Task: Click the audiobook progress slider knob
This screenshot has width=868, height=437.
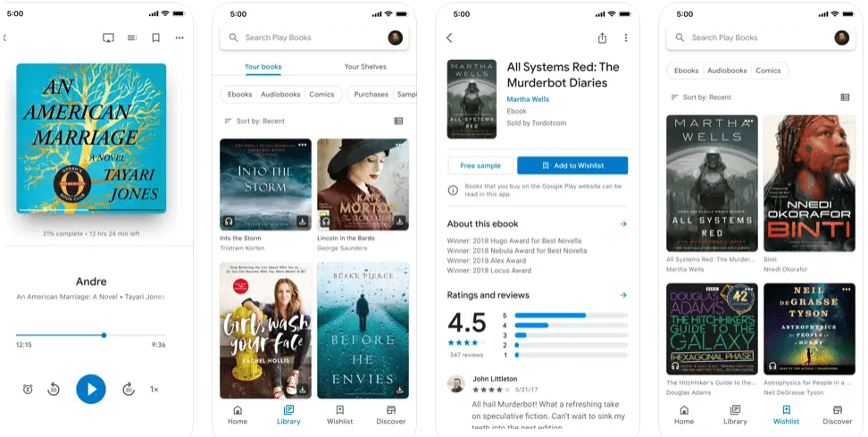Action: pyautogui.click(x=104, y=335)
